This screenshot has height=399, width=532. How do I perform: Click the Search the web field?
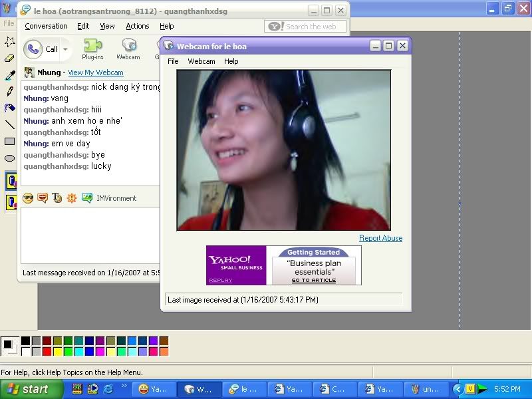pos(311,27)
